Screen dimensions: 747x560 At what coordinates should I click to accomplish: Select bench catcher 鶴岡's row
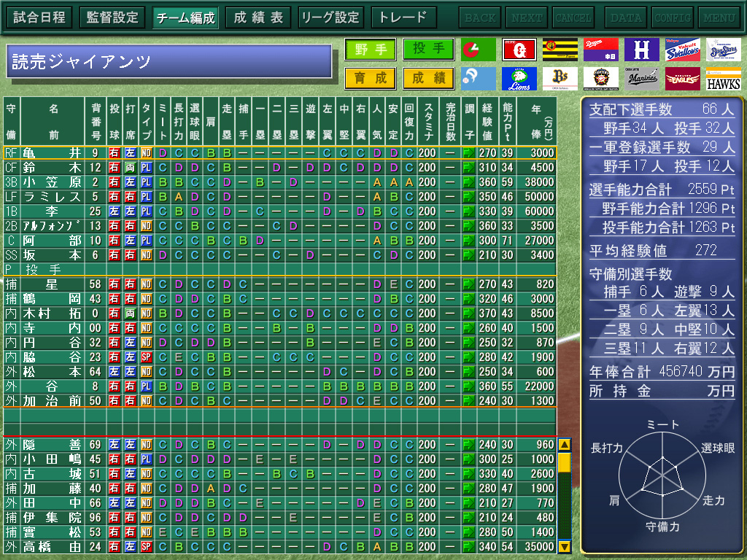[x=279, y=299]
